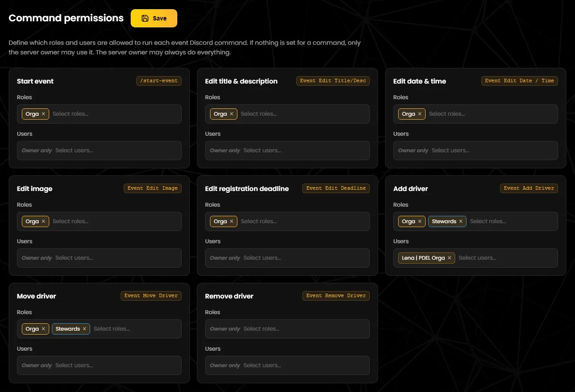Click the Save button

(x=154, y=18)
